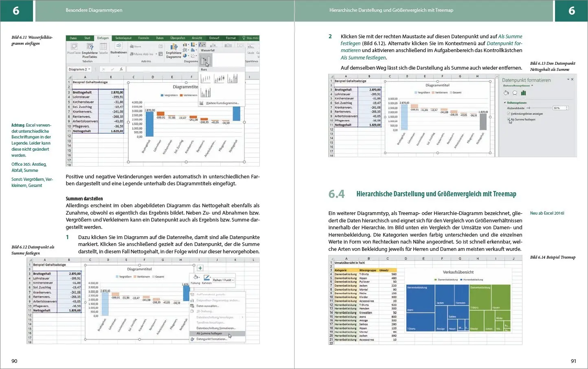This screenshot has width=588, height=369.
Task: Select fourth Kurs chart thumbnail in second row
Action: (206, 92)
